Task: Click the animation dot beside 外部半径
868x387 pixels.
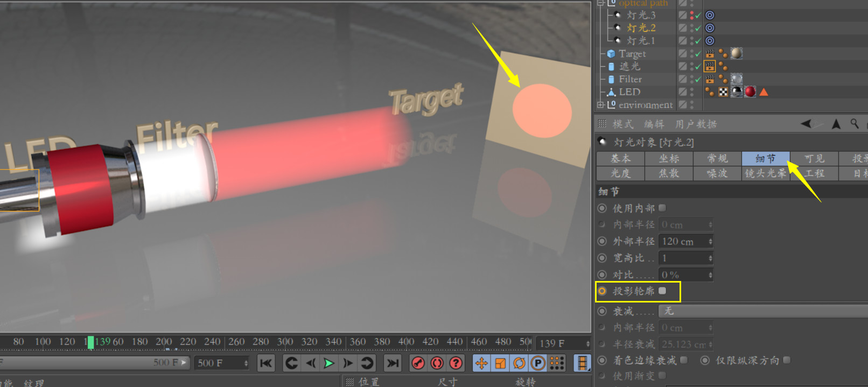Action: (602, 241)
